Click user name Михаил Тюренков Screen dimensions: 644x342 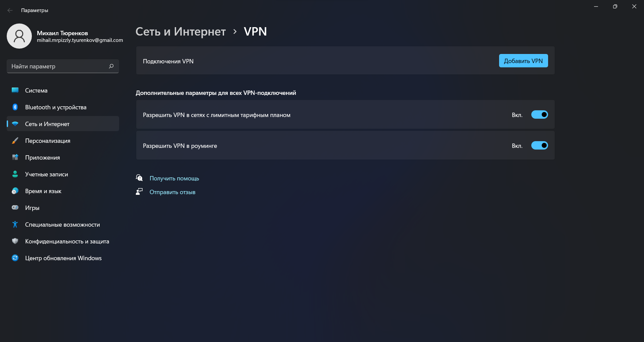[62, 33]
